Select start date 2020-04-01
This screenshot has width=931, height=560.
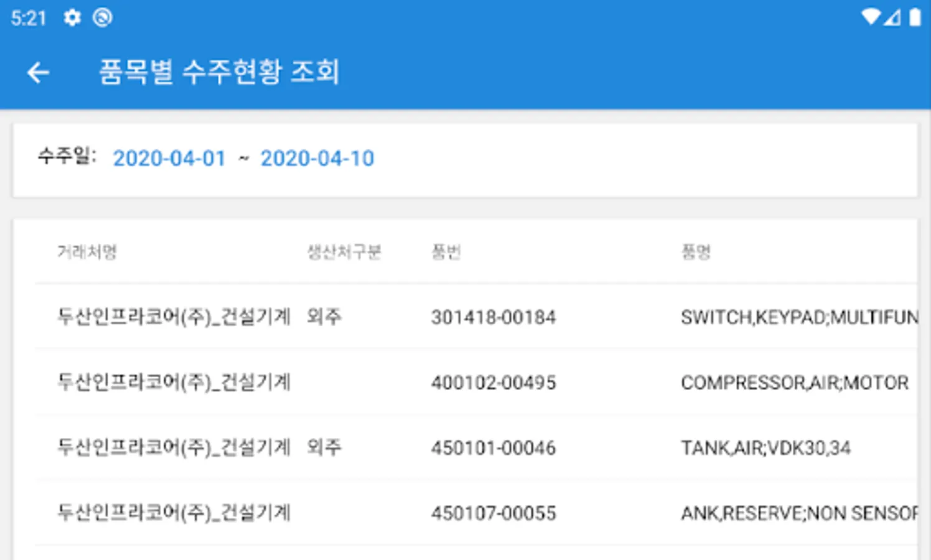click(x=169, y=159)
